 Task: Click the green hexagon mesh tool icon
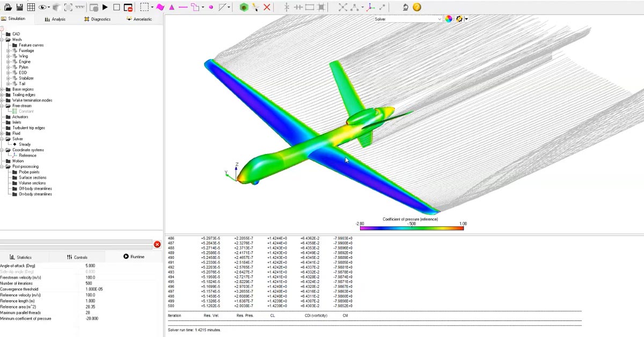click(x=244, y=7)
